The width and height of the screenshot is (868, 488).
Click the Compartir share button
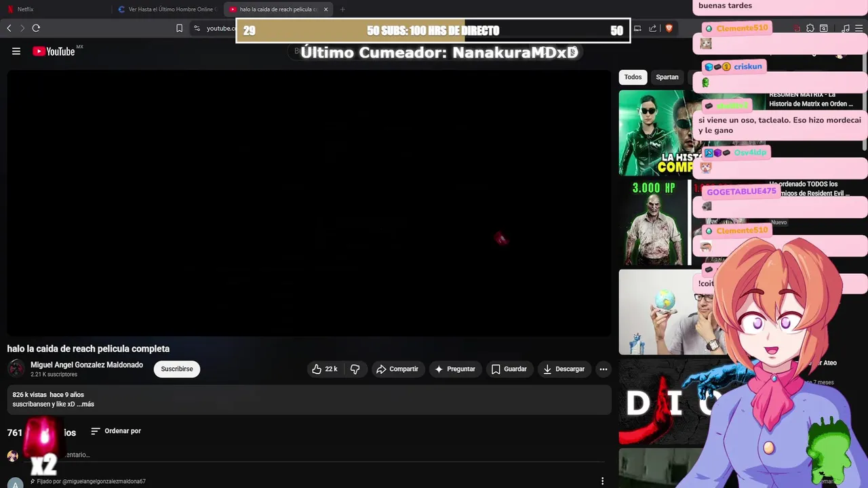[x=397, y=369]
